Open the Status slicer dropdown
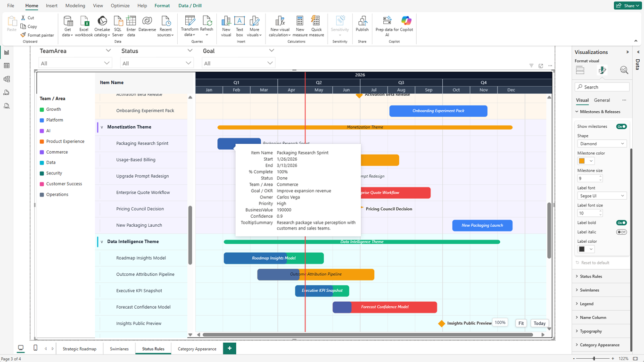 tap(157, 63)
